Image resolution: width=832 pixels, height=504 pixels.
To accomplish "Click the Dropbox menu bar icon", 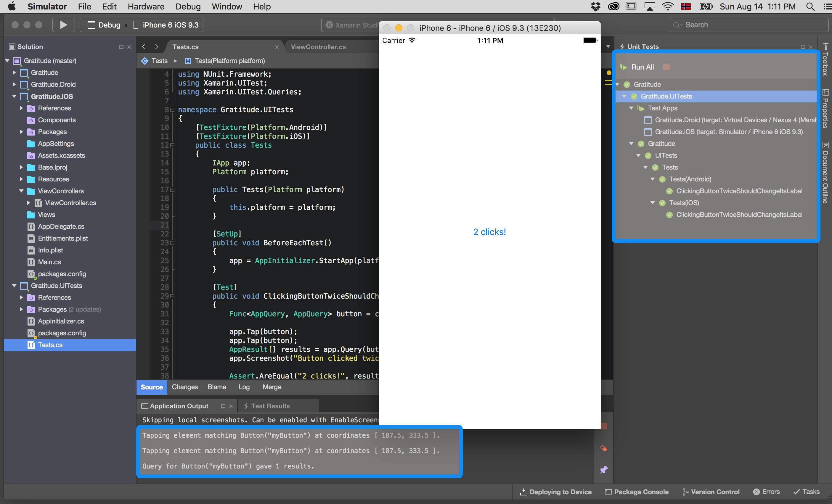I will pos(596,7).
